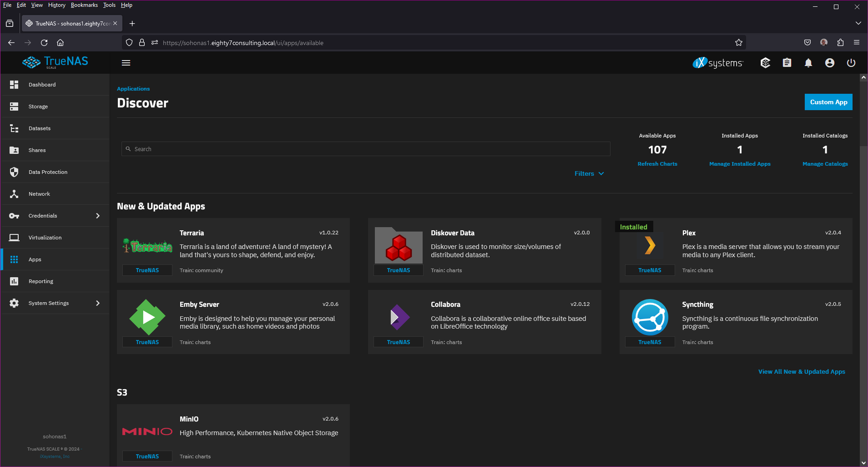Open the Edit menu
The height and width of the screenshot is (467, 868).
[x=21, y=5]
